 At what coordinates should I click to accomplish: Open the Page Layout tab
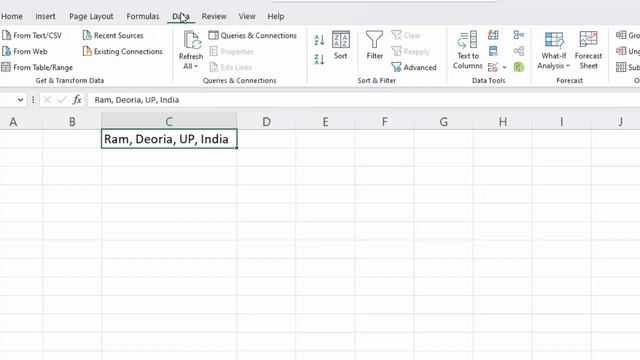(91, 16)
